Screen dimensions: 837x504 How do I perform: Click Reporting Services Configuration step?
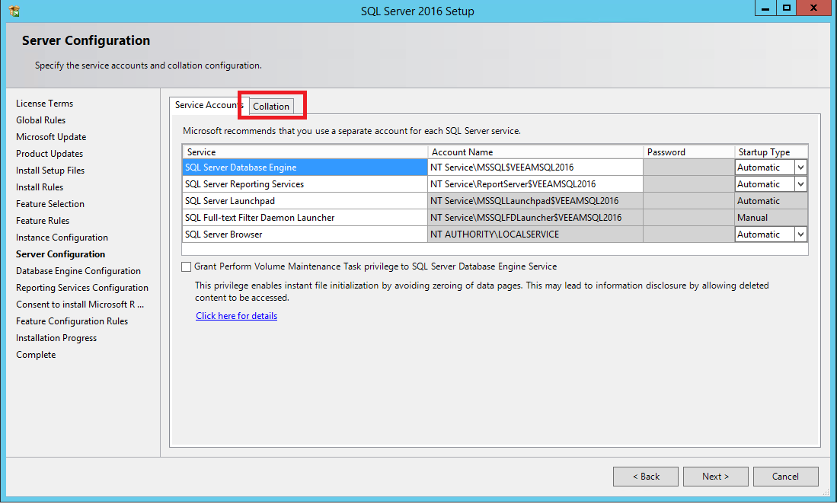[81, 288]
